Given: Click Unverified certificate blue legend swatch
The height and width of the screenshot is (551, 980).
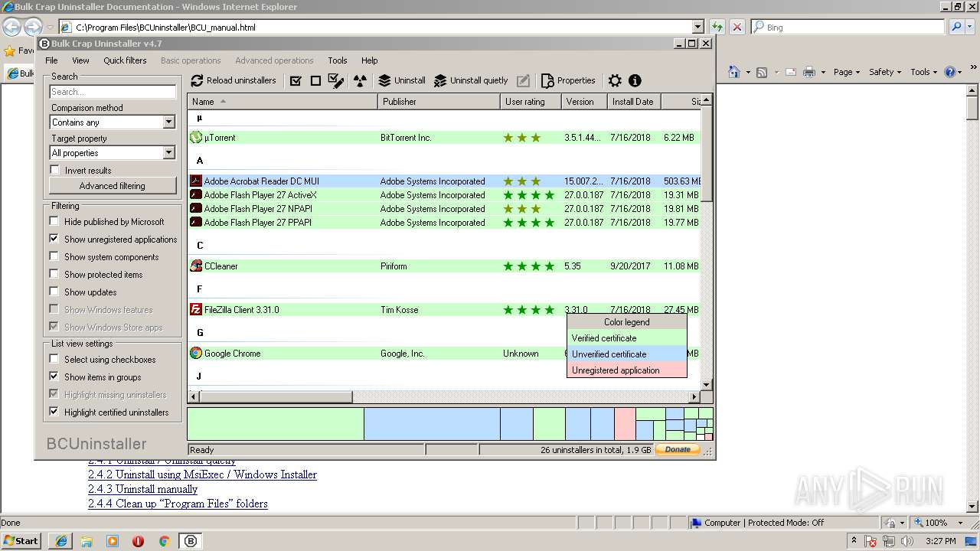Looking at the screenshot, I should tap(626, 354).
